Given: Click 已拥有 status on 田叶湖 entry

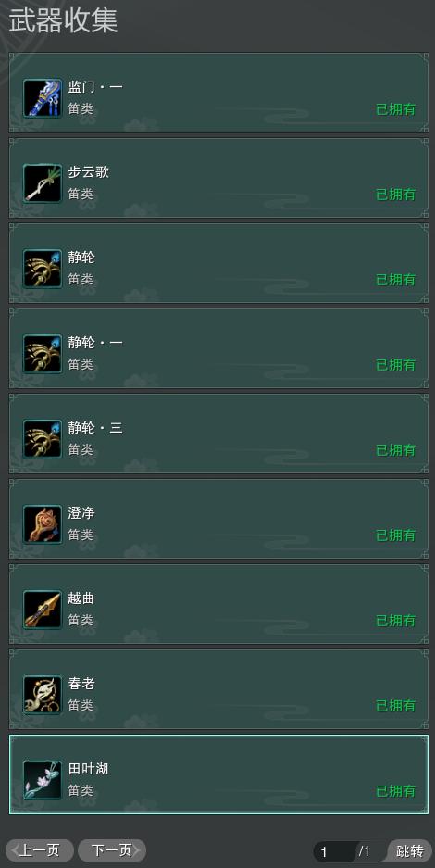Looking at the screenshot, I should 396,791.
